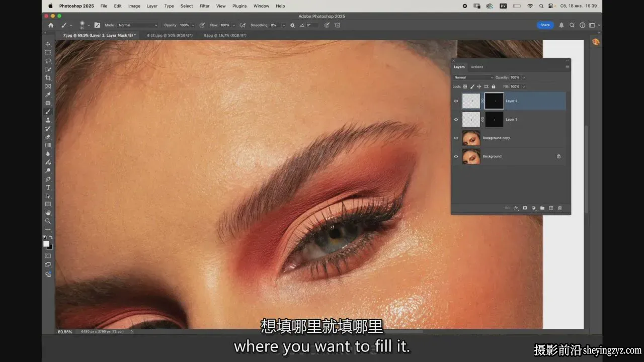The width and height of the screenshot is (644, 362).
Task: Add a layer mask in Layers panel
Action: point(525,208)
